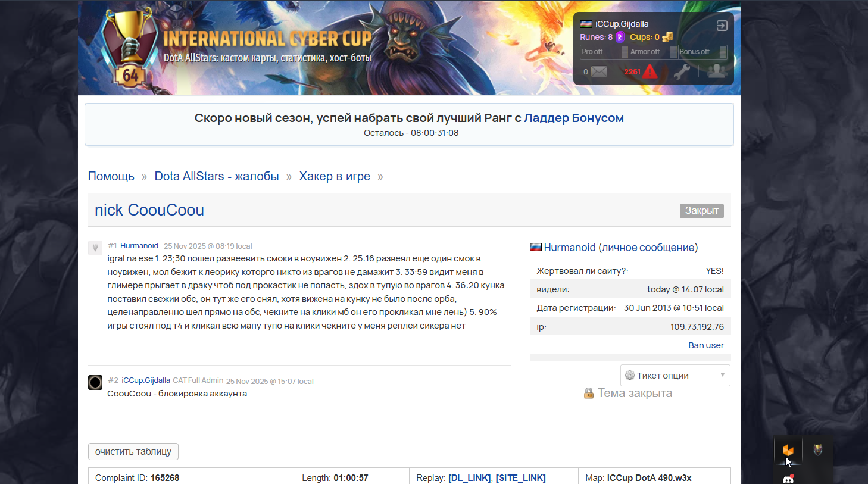
Task: Click the International Cyber Cup banner title
Action: click(267, 39)
